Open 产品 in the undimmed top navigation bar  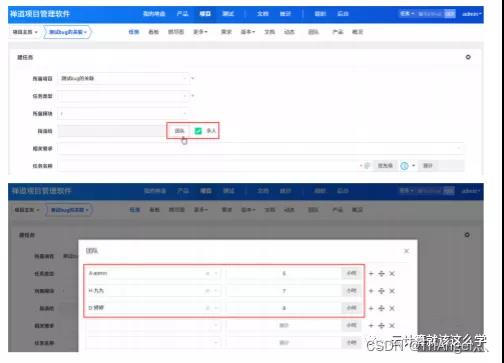tap(183, 14)
